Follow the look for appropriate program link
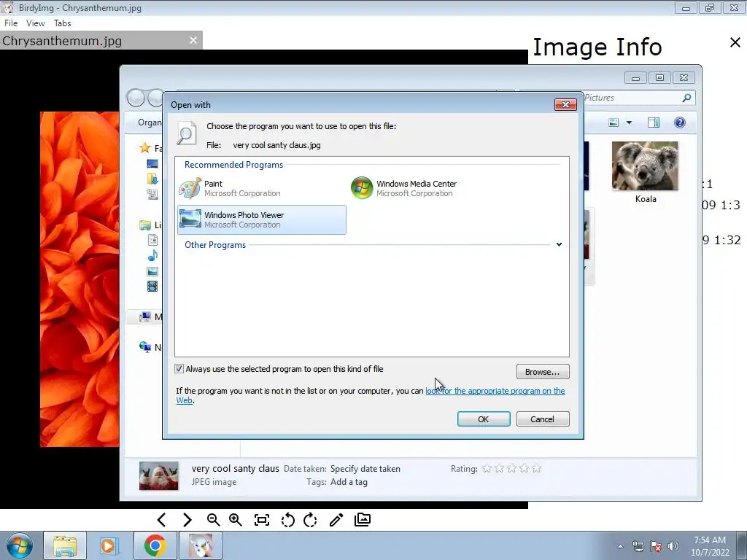Viewport: 747px width, 560px height. [x=495, y=391]
